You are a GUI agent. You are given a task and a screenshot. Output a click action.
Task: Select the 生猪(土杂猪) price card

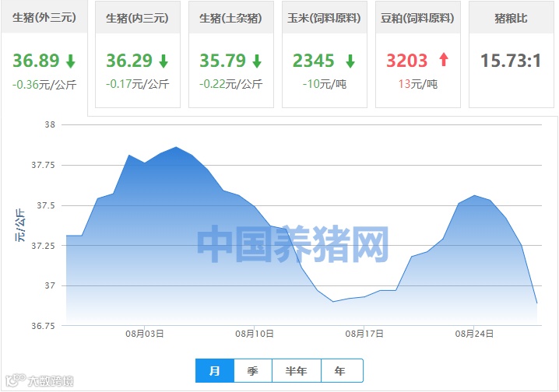click(231, 54)
